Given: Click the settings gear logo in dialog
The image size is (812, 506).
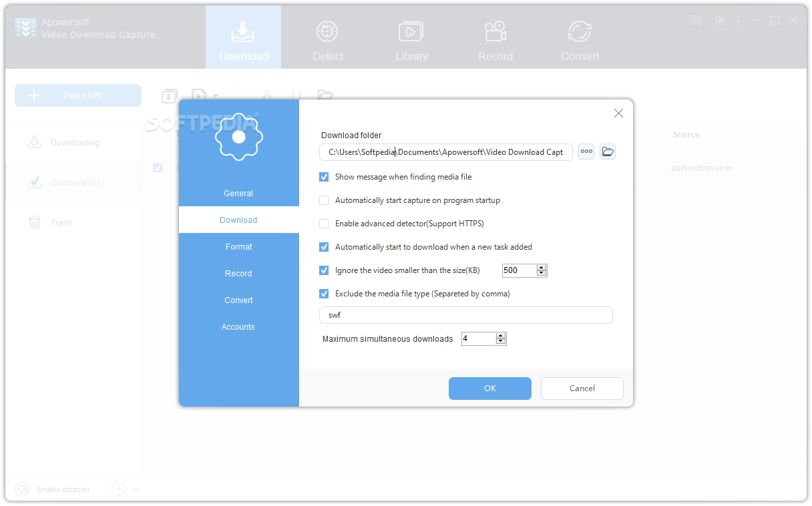Looking at the screenshot, I should tap(238, 137).
